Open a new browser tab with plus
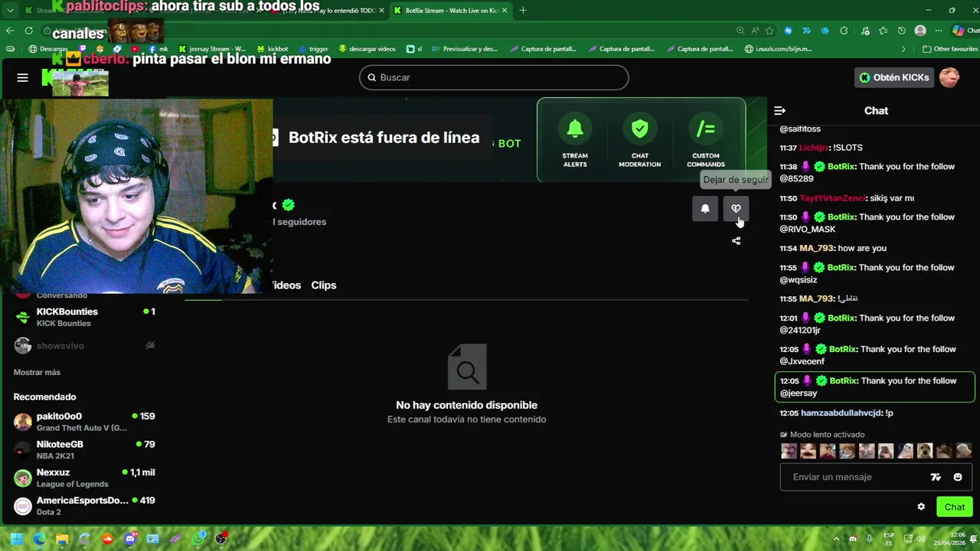 coord(523,11)
